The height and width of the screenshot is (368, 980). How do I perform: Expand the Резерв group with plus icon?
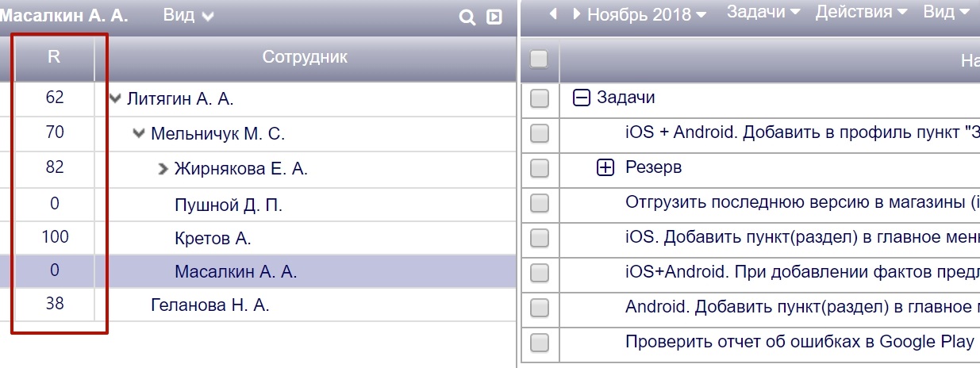(x=605, y=168)
